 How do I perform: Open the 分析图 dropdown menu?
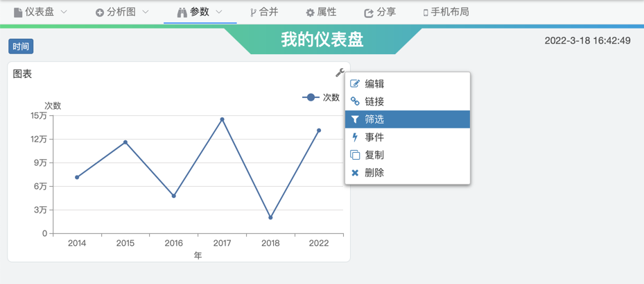pos(145,12)
